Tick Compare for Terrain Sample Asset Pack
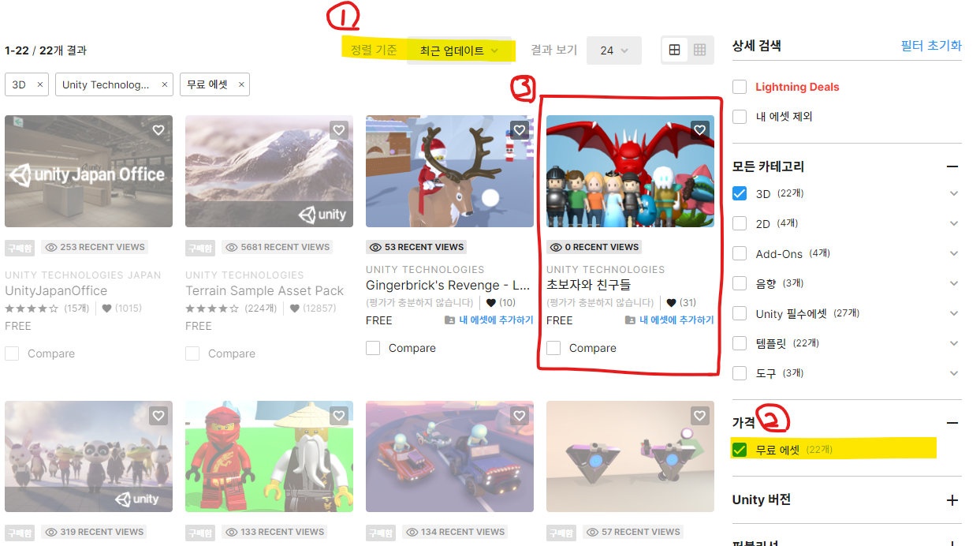 coord(192,353)
